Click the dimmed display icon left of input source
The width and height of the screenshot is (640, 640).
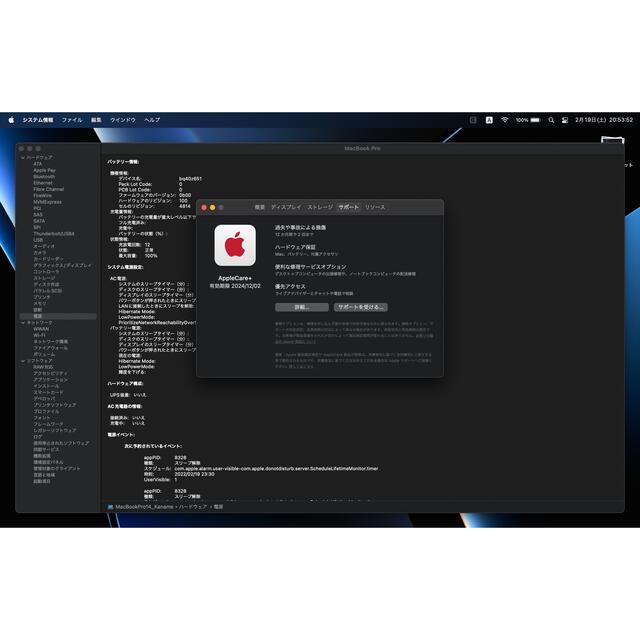[x=473, y=120]
